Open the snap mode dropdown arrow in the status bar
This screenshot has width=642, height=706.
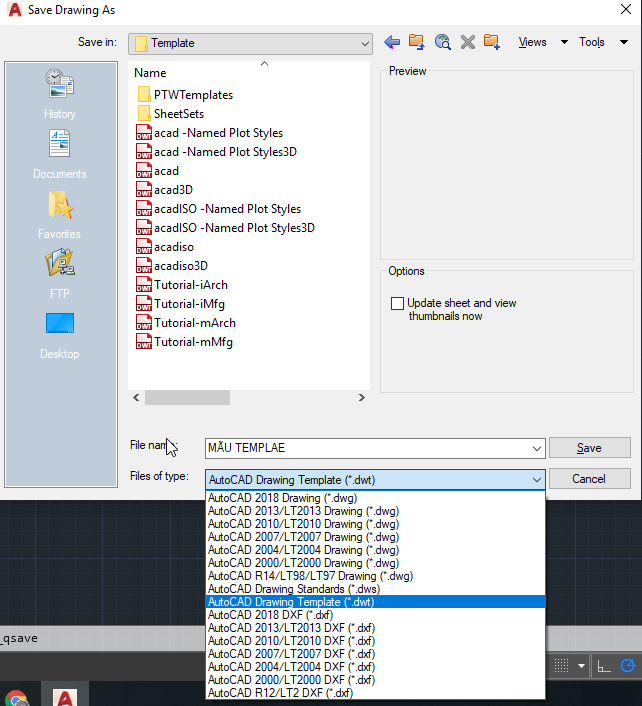(x=581, y=665)
